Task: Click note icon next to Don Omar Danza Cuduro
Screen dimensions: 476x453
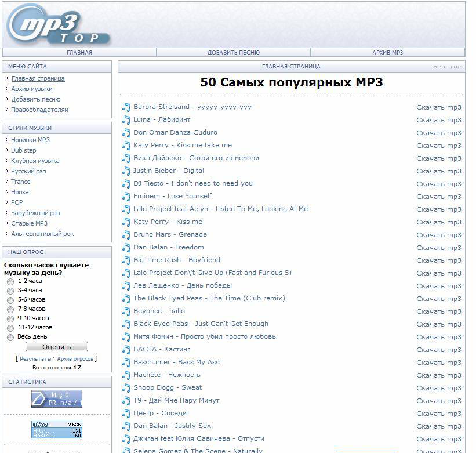Action: pos(126,133)
